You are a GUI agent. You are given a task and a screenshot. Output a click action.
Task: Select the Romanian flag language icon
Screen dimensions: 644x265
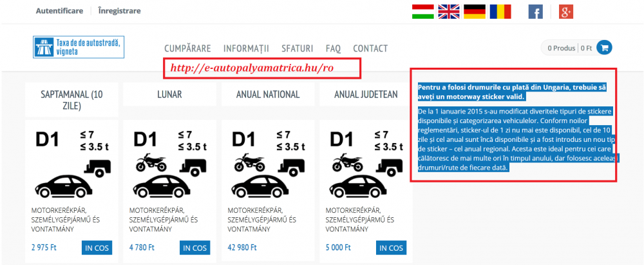(500, 11)
